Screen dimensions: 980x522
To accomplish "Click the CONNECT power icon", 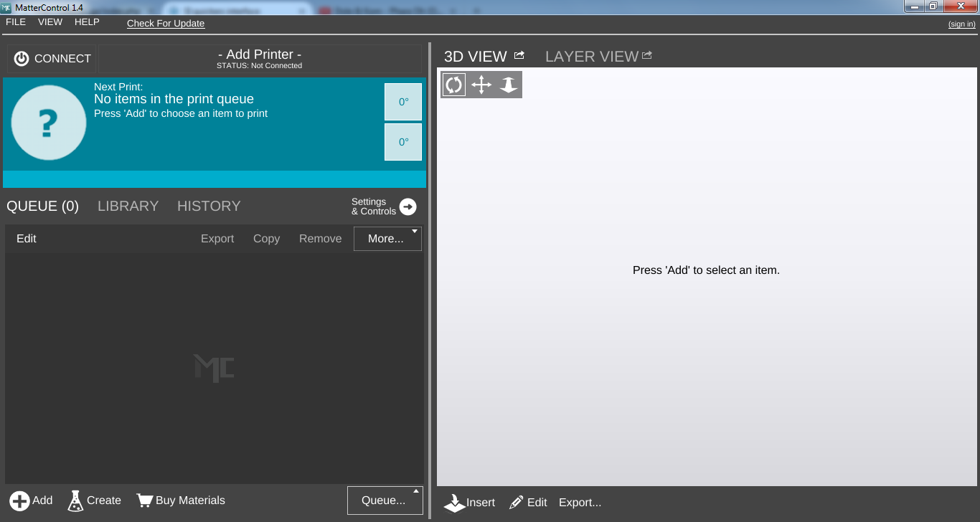I will click(x=22, y=59).
